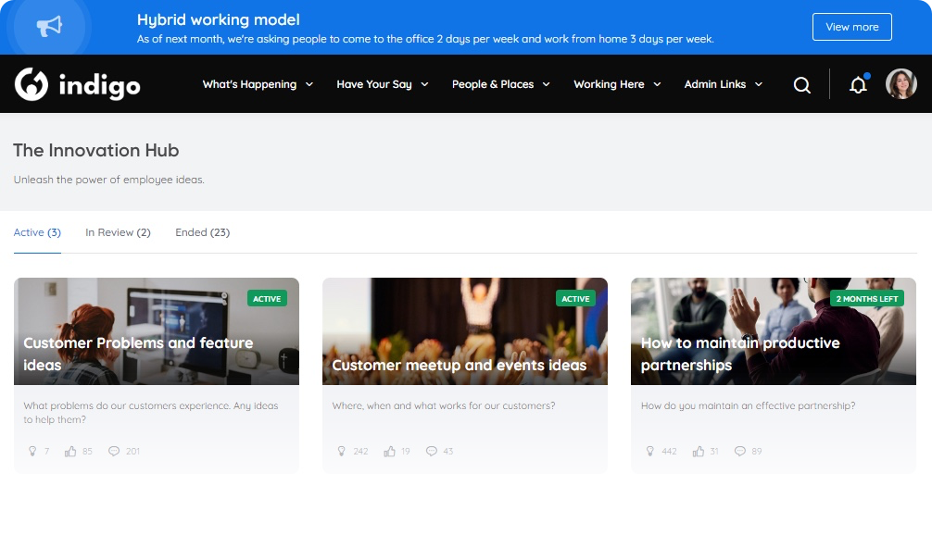Click the lightbulb icon on Customer Problems card
932x560 pixels.
pos(31,451)
